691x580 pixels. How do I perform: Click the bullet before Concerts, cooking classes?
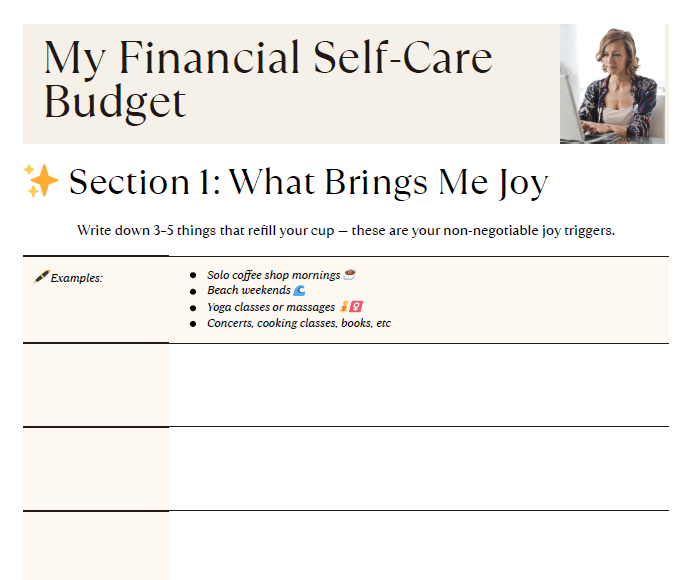[192, 324]
